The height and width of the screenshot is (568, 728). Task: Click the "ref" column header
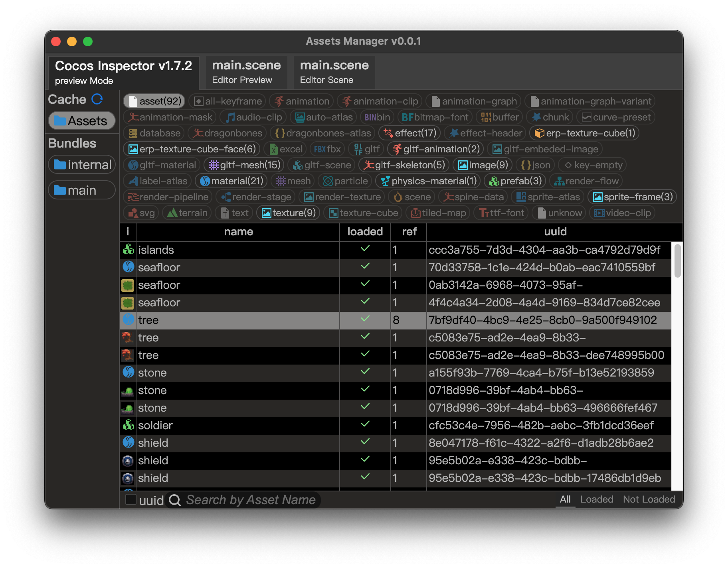(x=409, y=232)
